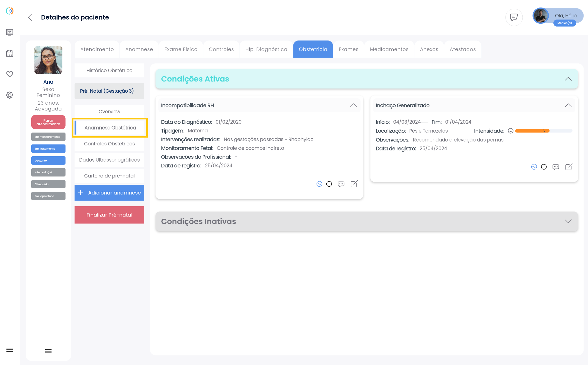Collapse the Condições Ativas section
Image resolution: width=588 pixels, height=365 pixels.
[568, 79]
